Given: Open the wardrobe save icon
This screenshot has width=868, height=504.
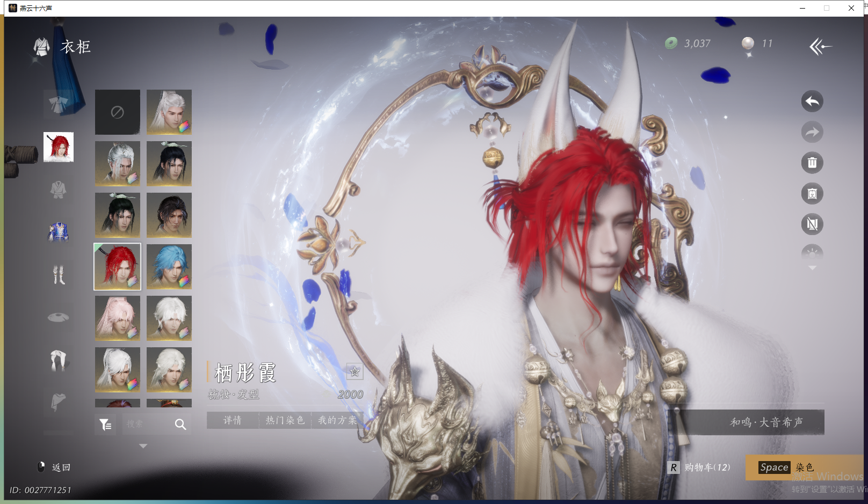Looking at the screenshot, I should [x=812, y=194].
